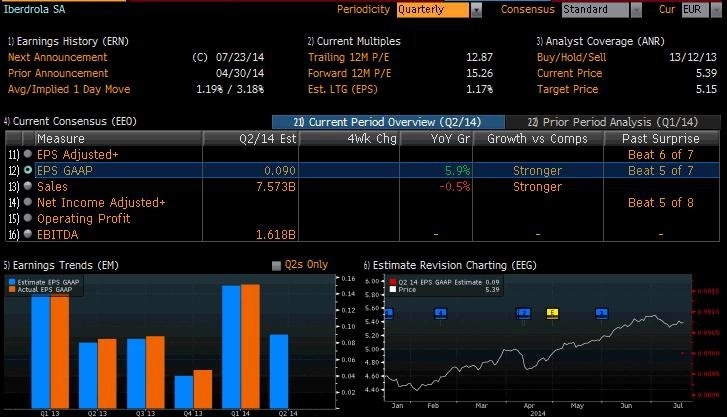This screenshot has width=727, height=417.
Task: Open Current Consensus (EEO) section
Action: [70, 122]
